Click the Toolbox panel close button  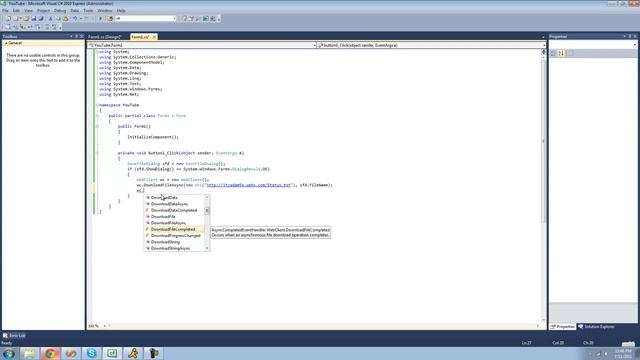pos(82,36)
